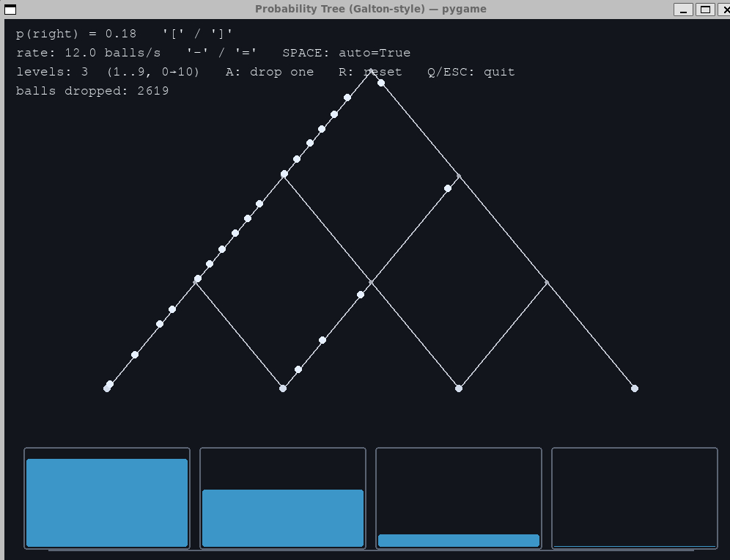Click the center junction where tree lines cross
Screen dimensions: 730x560
(x=371, y=282)
